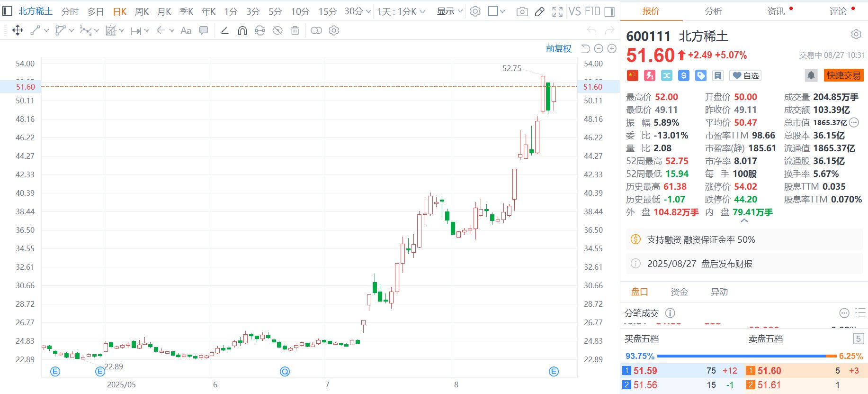868x394 pixels.
Task: Click the overlapping circles toggle icon
Action: (316, 30)
